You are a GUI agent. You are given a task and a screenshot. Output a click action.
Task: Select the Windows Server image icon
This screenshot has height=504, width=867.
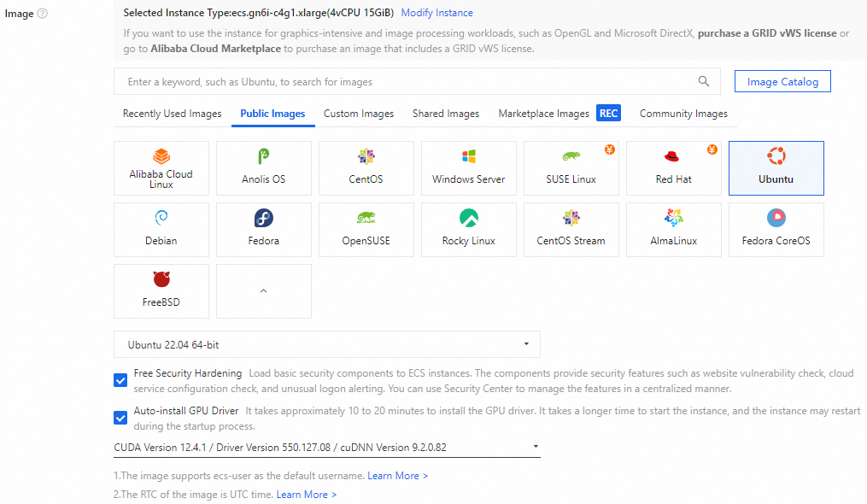point(468,157)
